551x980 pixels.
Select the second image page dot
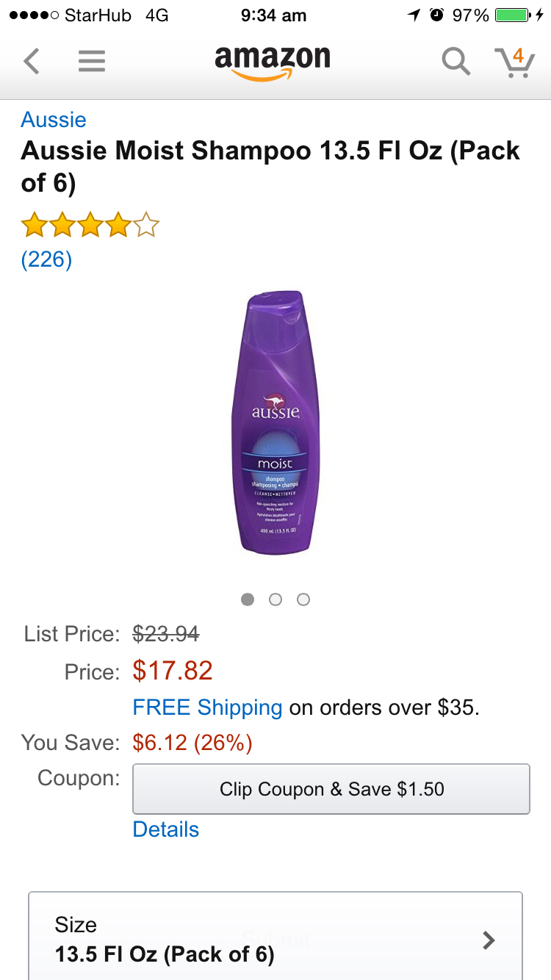275,599
